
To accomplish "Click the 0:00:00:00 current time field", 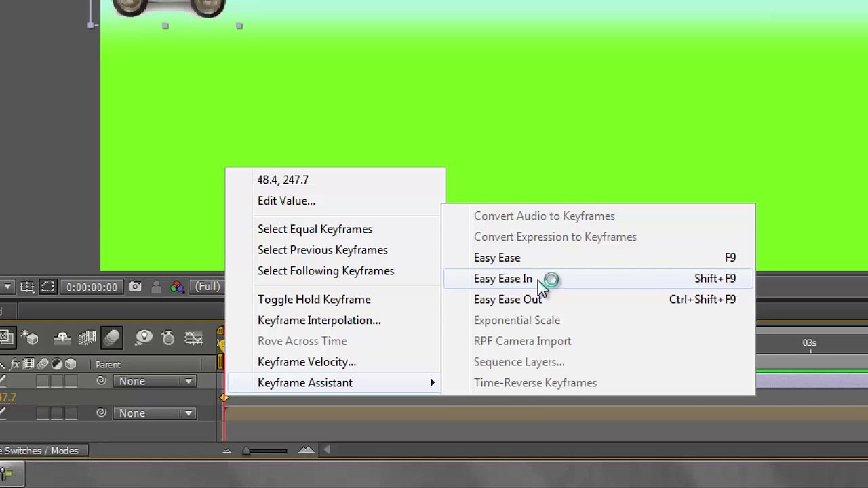I will [92, 287].
